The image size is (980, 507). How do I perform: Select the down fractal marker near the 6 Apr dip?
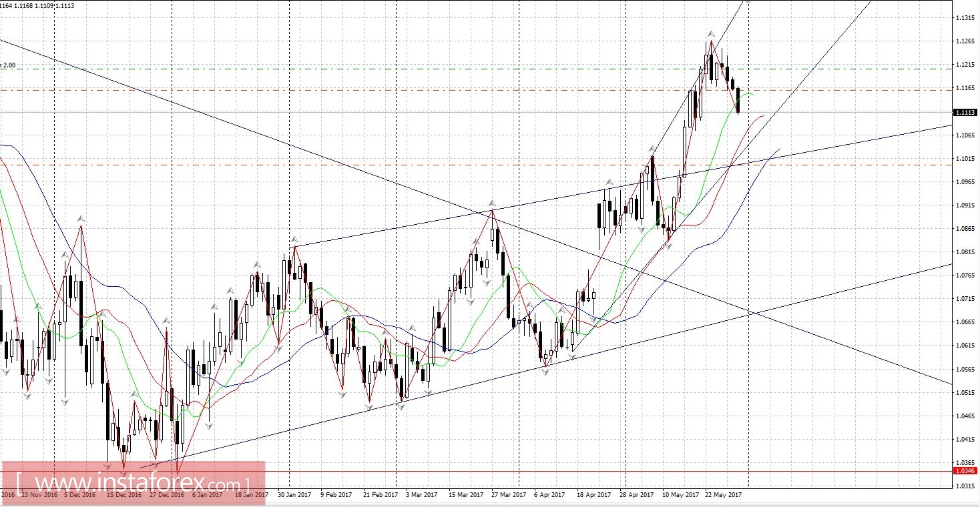click(x=545, y=373)
